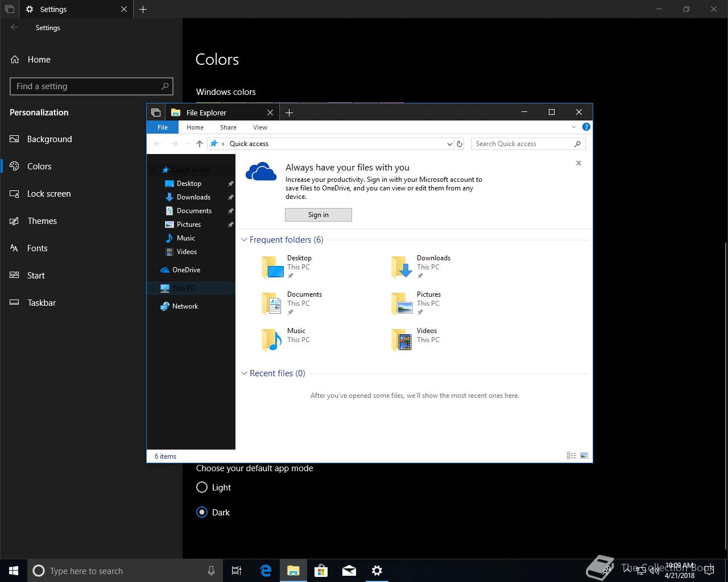Screen dimensions: 728x582
Task: Launch Microsoft Edge from the taskbar
Action: pyautogui.click(x=266, y=571)
